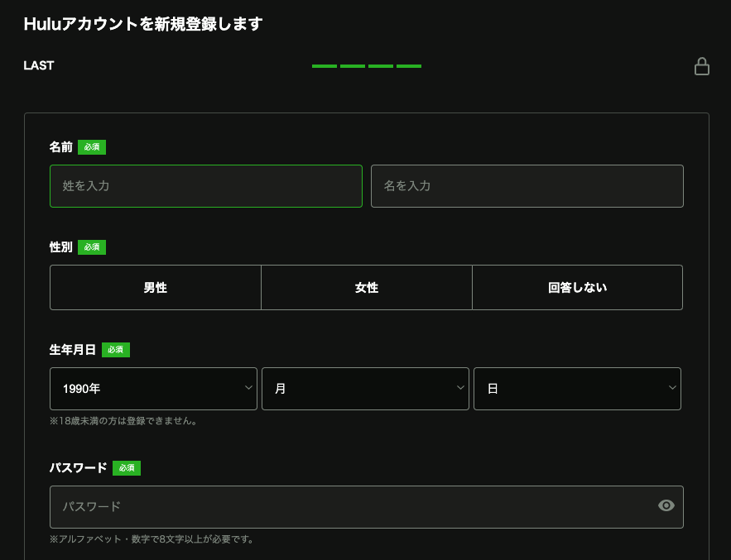Click the 必須 badge next to パスワード
This screenshot has height=560, width=731.
tap(127, 467)
